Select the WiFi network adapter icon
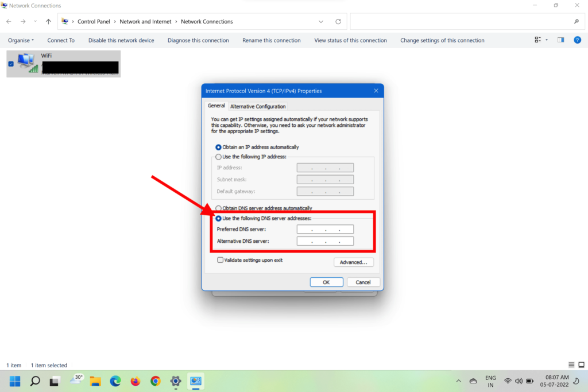 click(x=28, y=63)
